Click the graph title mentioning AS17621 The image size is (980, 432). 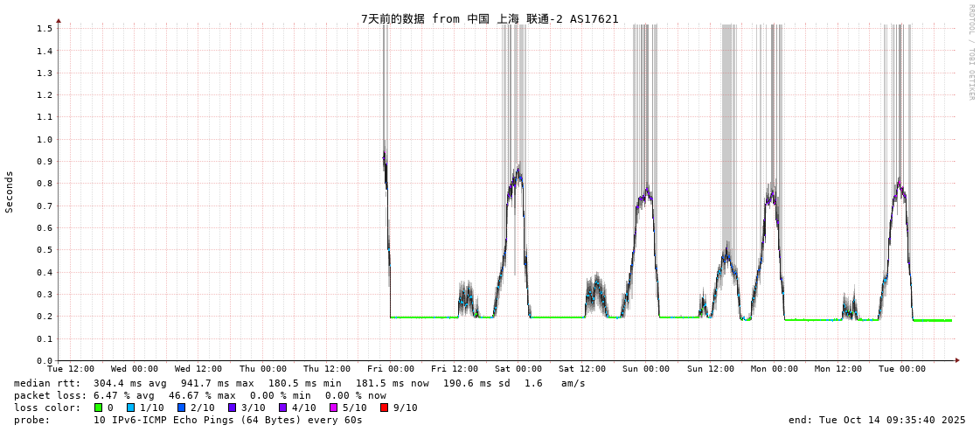tap(490, 18)
